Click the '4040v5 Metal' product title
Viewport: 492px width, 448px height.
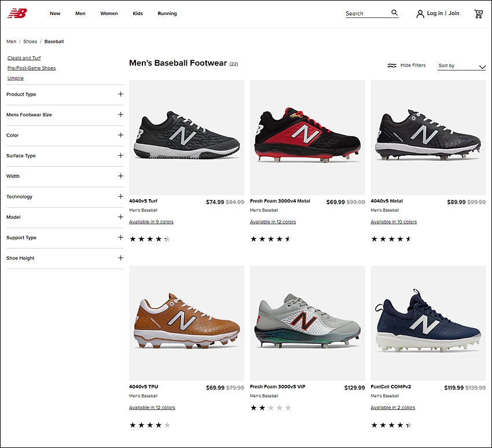(387, 201)
